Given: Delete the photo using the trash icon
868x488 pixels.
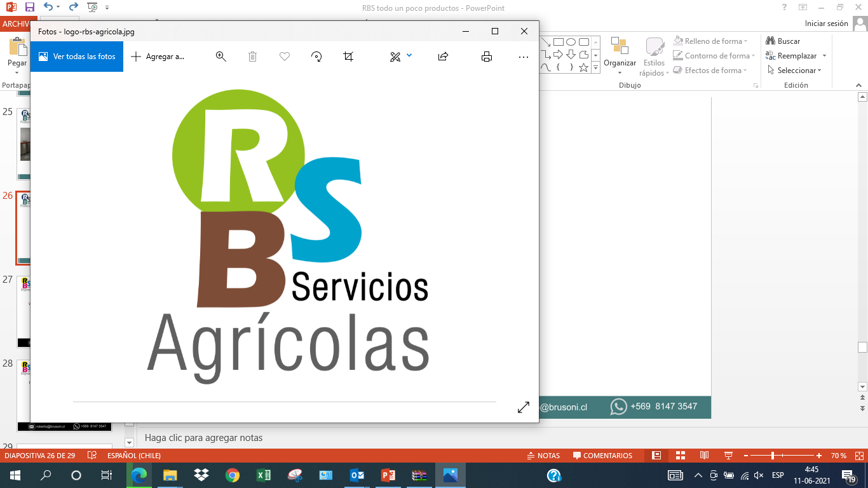Looking at the screenshot, I should 252,57.
